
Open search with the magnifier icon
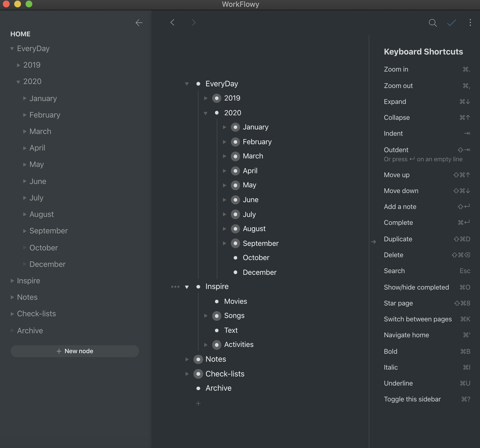point(433,23)
